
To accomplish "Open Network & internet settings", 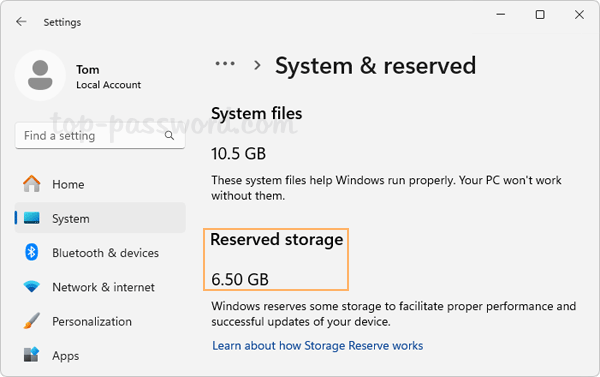I will 103,287.
